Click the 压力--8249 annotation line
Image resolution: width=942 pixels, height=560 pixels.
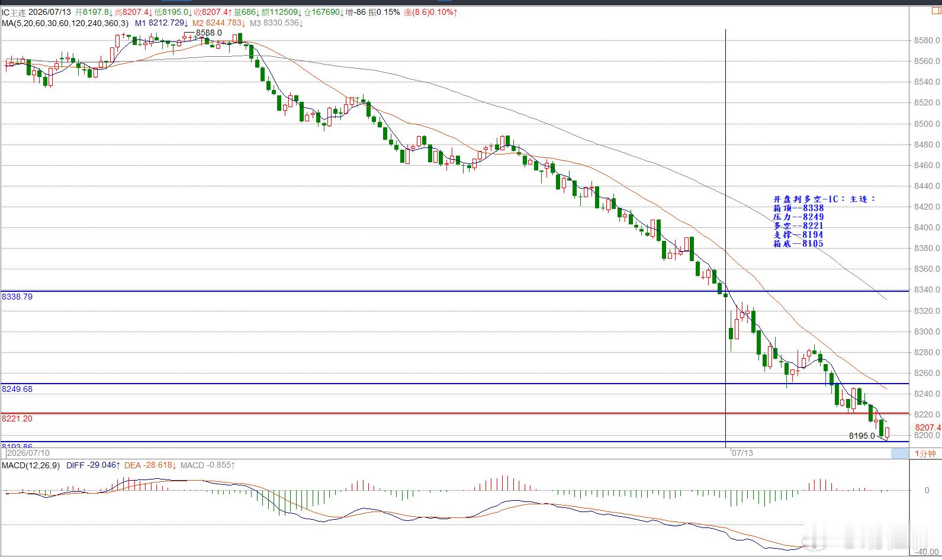click(x=799, y=217)
